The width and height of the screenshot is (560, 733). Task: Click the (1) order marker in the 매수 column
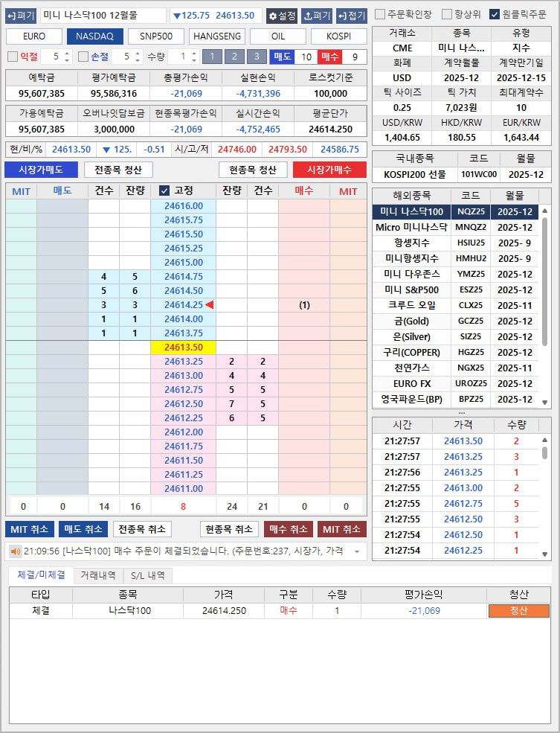coord(304,305)
